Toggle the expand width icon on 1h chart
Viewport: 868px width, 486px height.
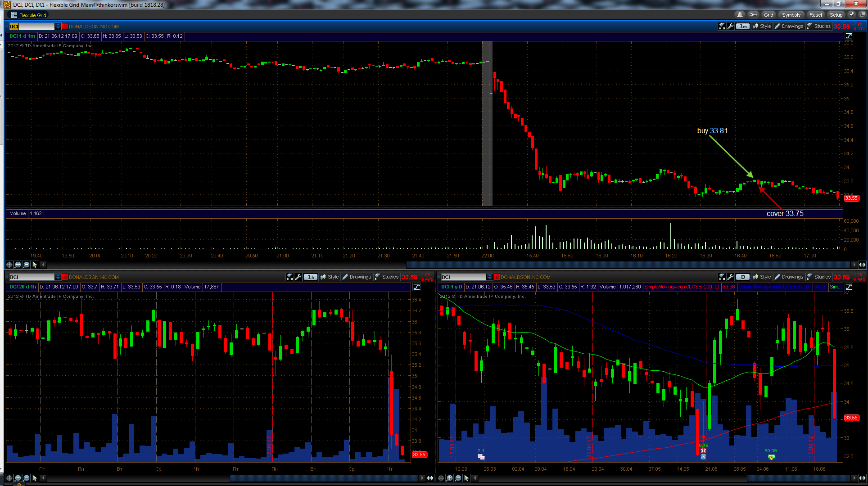point(430,478)
